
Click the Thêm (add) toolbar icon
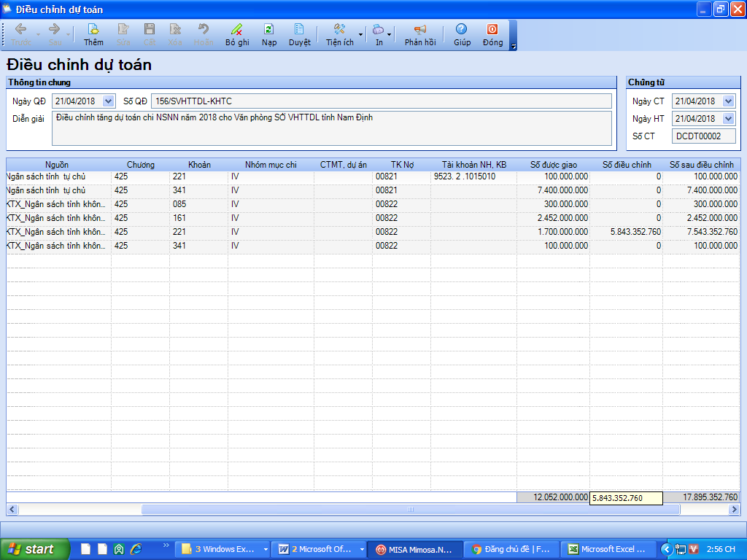[93, 29]
